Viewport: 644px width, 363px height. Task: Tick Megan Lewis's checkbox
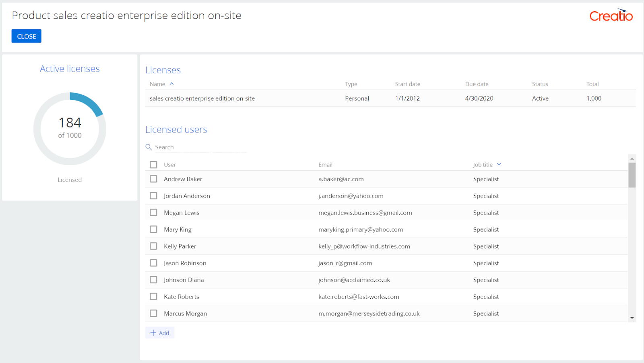[153, 212]
